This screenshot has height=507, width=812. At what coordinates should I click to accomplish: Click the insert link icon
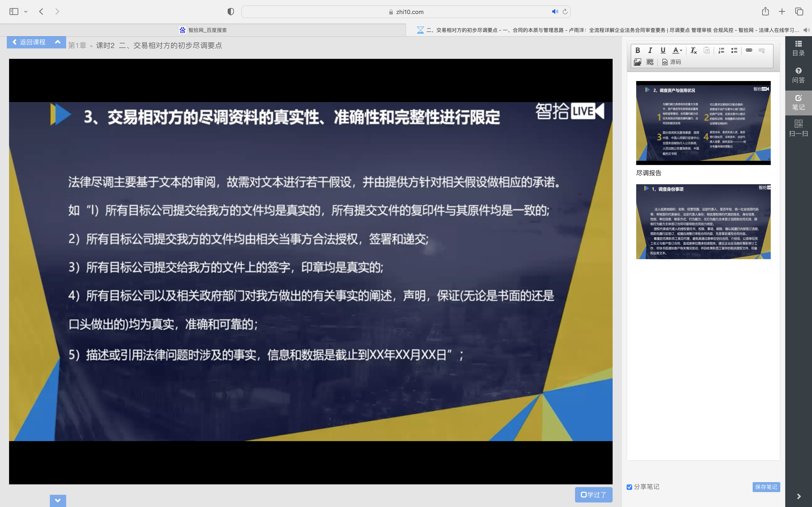749,50
